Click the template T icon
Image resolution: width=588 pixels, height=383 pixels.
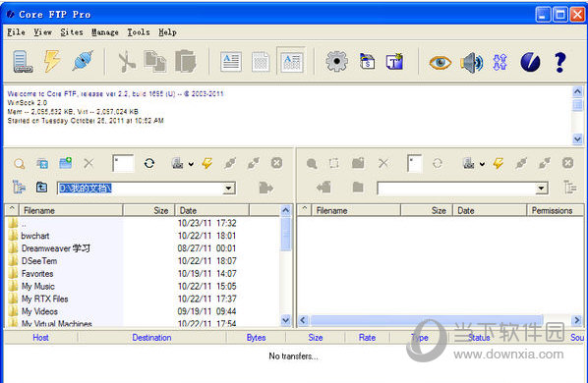point(394,62)
